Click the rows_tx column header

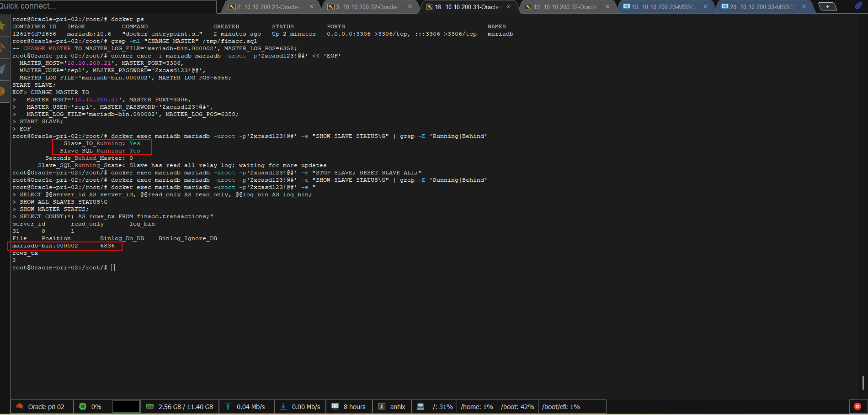click(x=25, y=253)
